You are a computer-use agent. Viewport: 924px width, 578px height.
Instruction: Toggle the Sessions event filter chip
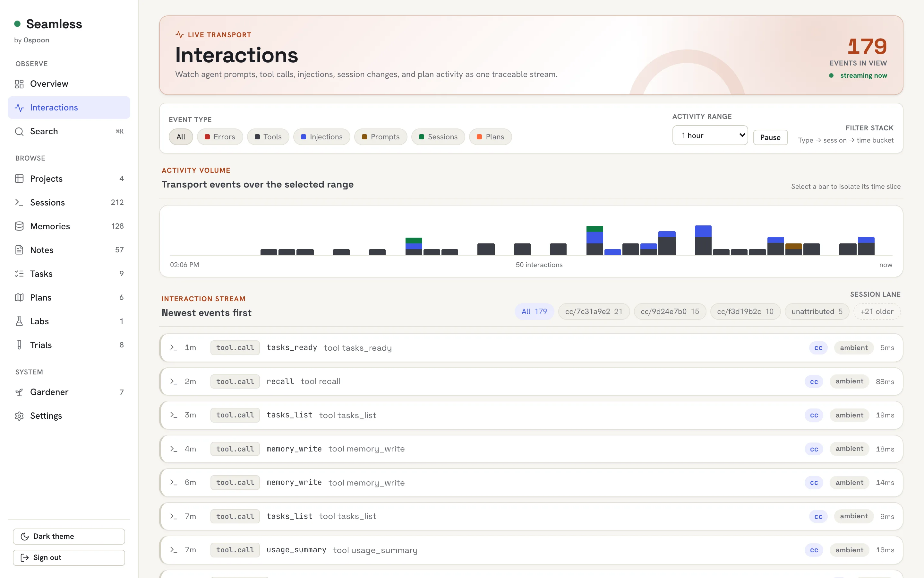[438, 137]
